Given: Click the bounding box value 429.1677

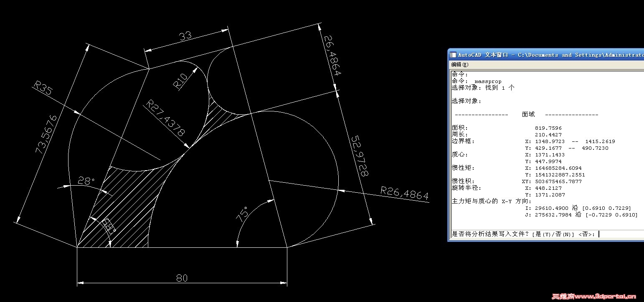Looking at the screenshot, I should [x=548, y=148].
